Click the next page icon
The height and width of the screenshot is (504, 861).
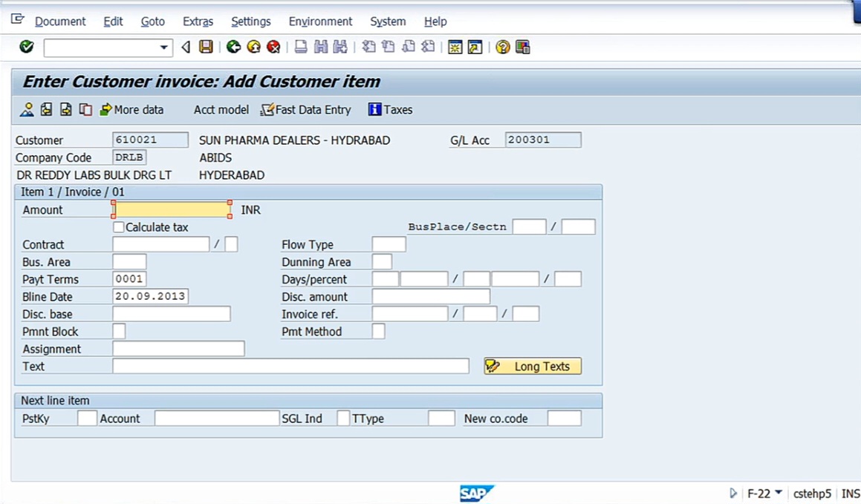tap(408, 48)
